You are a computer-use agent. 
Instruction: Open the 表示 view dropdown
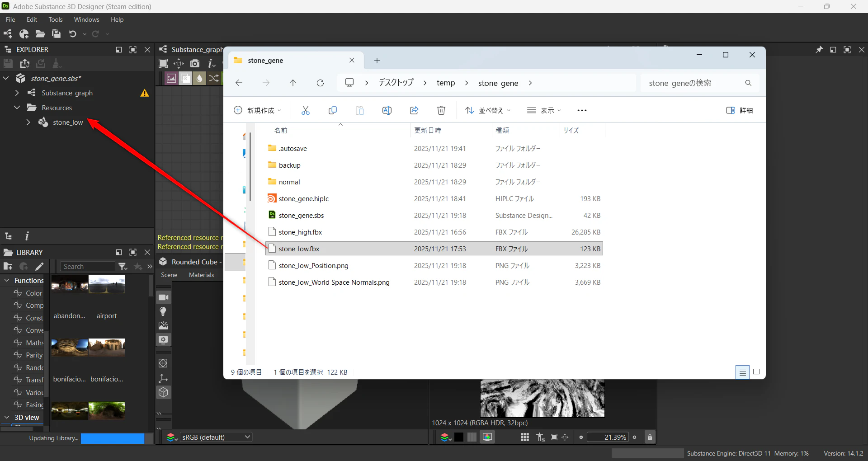click(544, 110)
